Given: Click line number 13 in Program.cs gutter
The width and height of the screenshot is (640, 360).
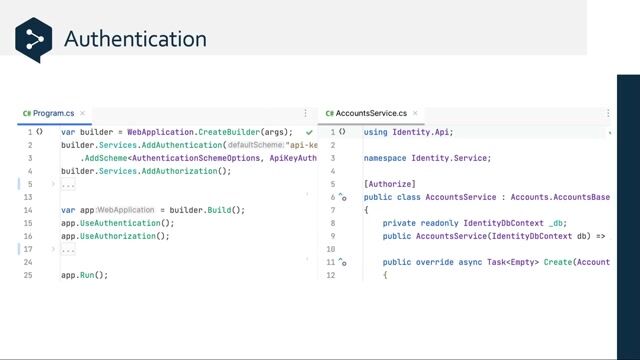Looking at the screenshot, I should coord(28,197).
